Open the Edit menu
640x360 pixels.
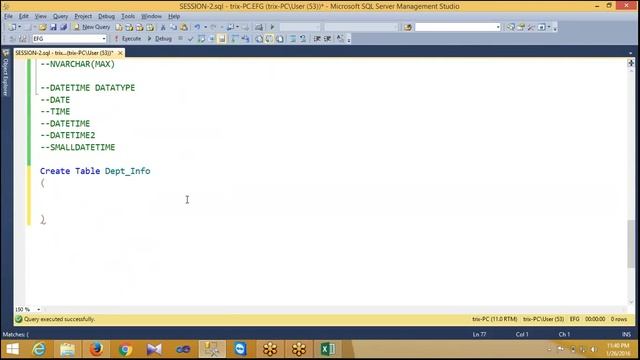point(24,16)
